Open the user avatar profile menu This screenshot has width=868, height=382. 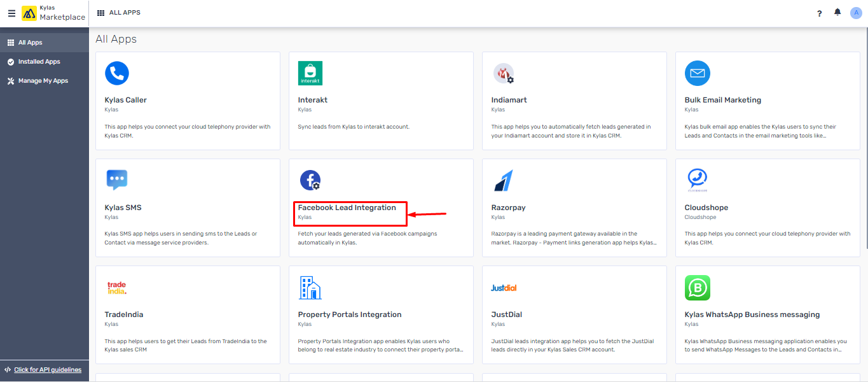856,13
